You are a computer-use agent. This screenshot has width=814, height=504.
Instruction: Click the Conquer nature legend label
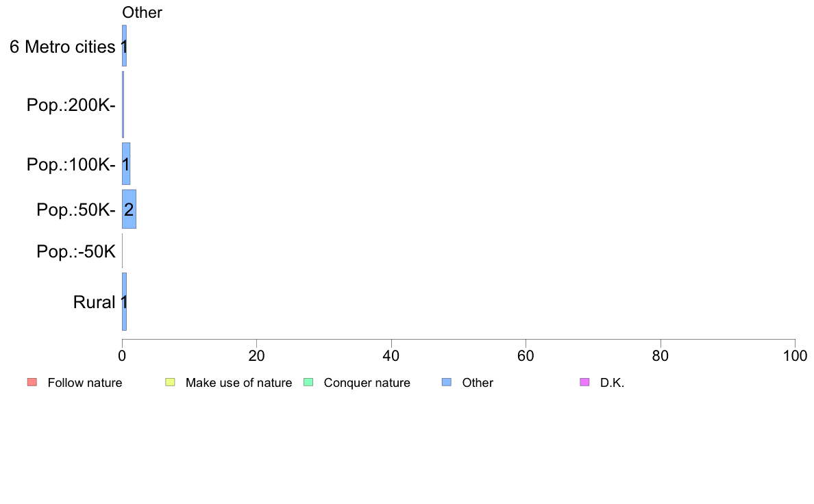click(x=367, y=383)
